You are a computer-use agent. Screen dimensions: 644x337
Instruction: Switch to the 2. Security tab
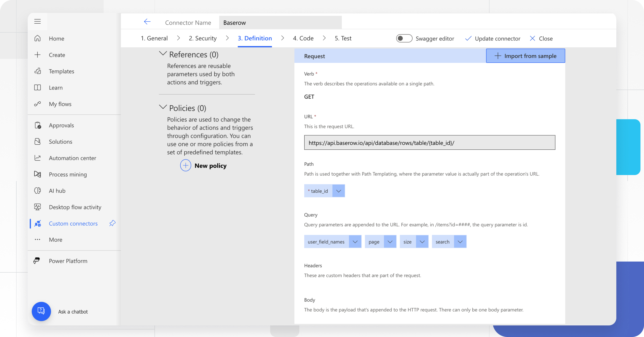(203, 38)
